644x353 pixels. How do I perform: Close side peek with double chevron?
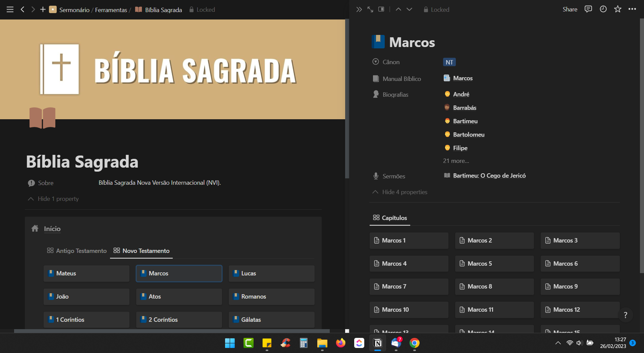(359, 9)
